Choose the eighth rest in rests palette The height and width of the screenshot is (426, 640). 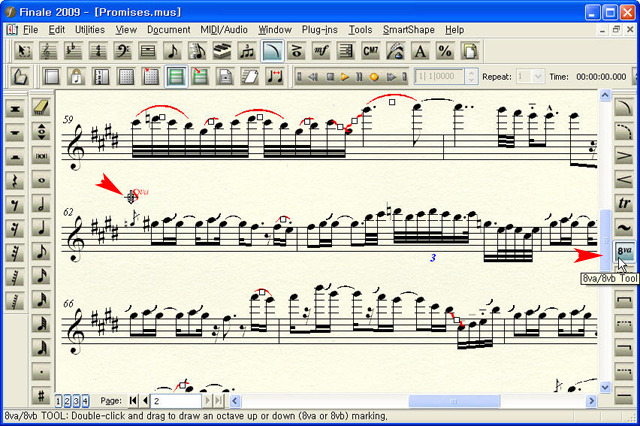click(x=15, y=205)
